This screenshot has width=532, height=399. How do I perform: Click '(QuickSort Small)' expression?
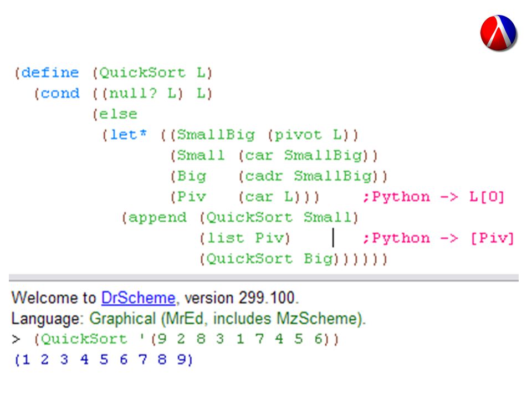pos(279,217)
